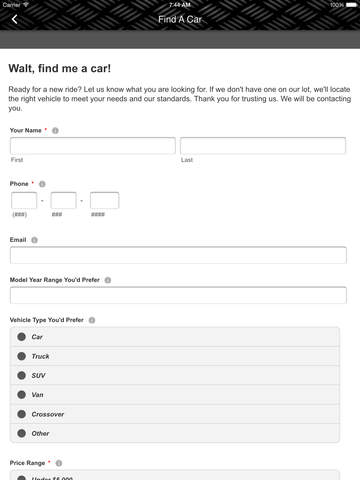Tap the Price Range info icon
This screenshot has width=360, height=480.
coord(59,463)
